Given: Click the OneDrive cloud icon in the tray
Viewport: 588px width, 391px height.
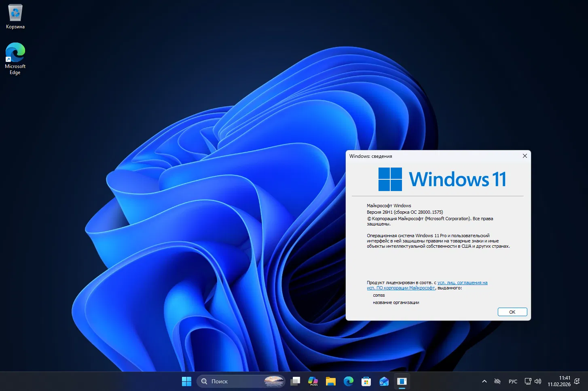Looking at the screenshot, I should 497,381.
